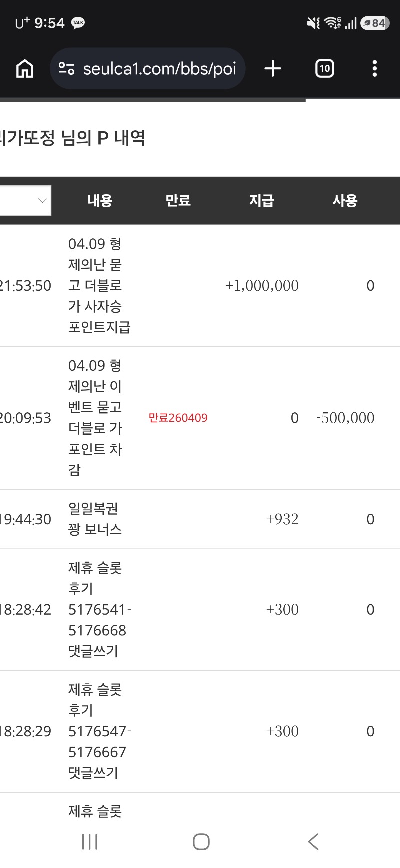Tap the 사용 column header
Viewport: 400px width, 868px height.
(x=345, y=201)
